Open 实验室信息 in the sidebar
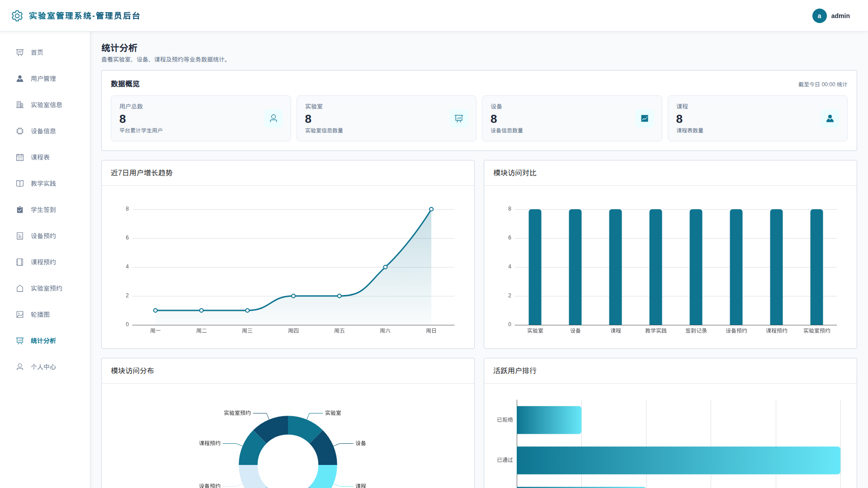 click(x=45, y=105)
